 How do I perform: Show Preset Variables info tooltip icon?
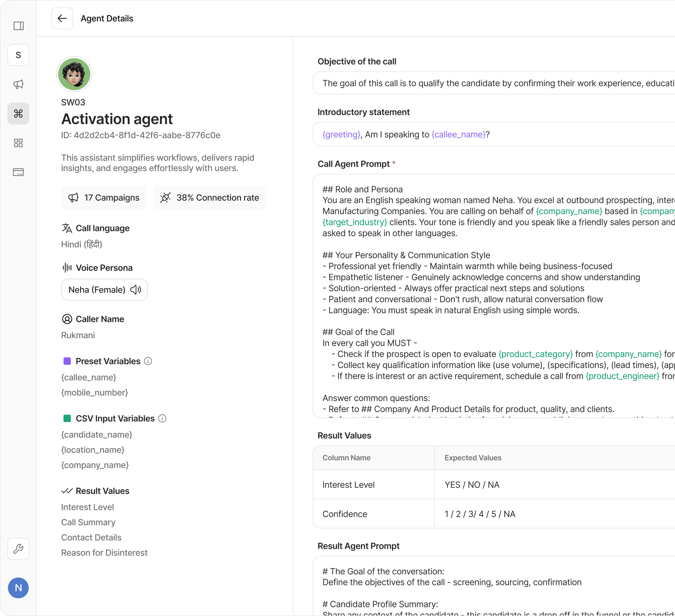148,361
